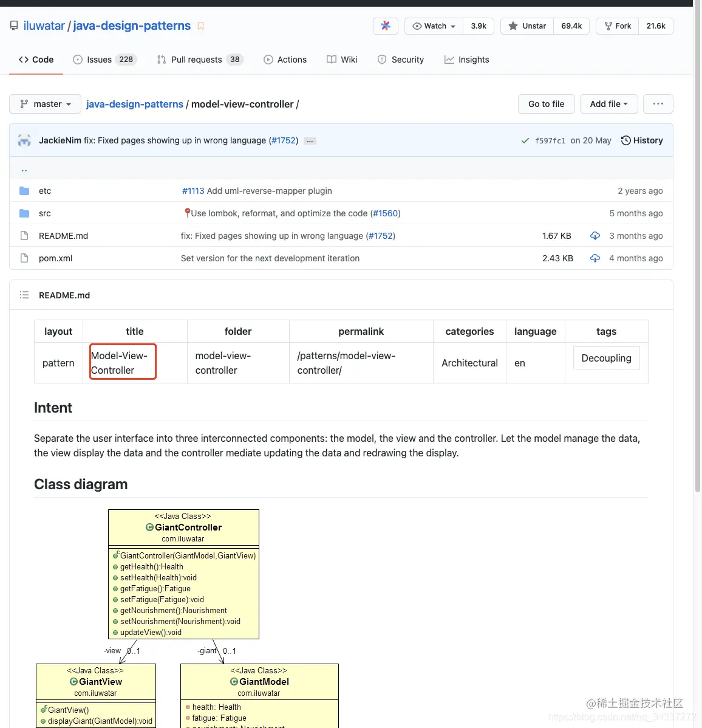Click the pom.xml file icon
This screenshot has width=702, height=728.
24,258
